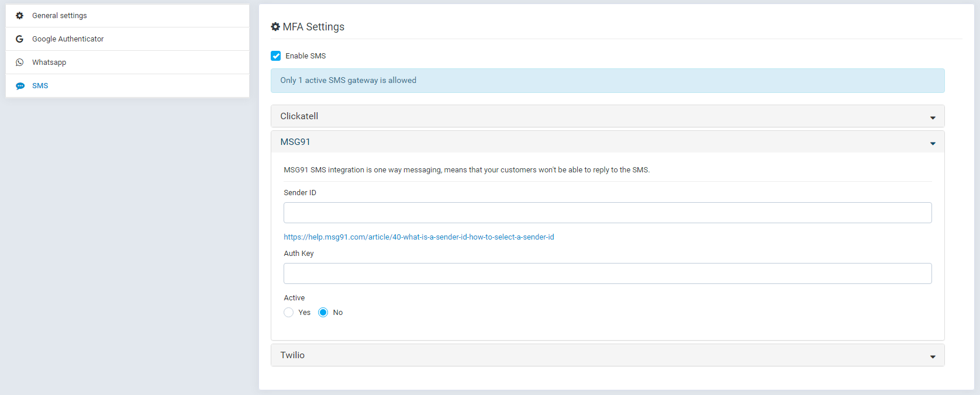This screenshot has height=395, width=980.
Task: Select SMS in the sidebar
Action: click(127, 86)
